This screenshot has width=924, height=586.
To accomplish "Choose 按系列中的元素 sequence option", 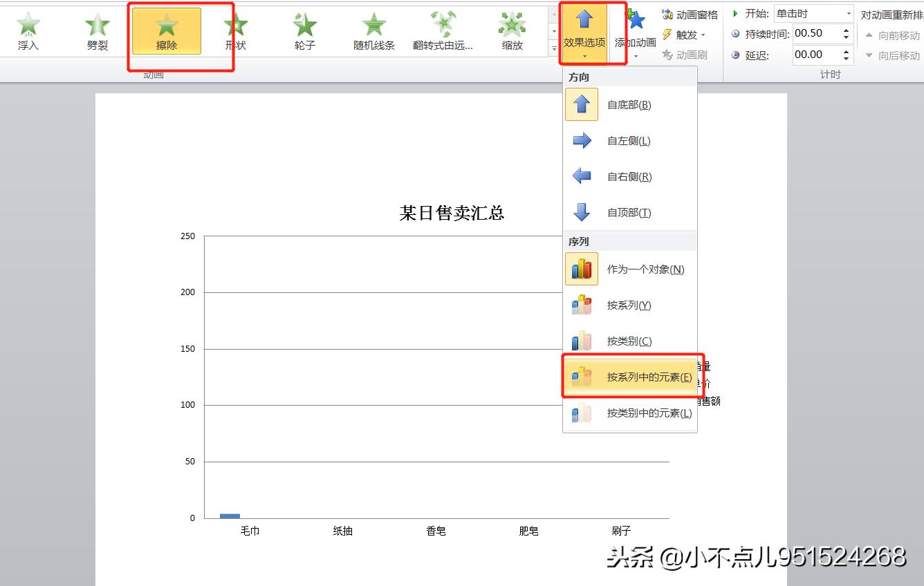I will coord(632,376).
